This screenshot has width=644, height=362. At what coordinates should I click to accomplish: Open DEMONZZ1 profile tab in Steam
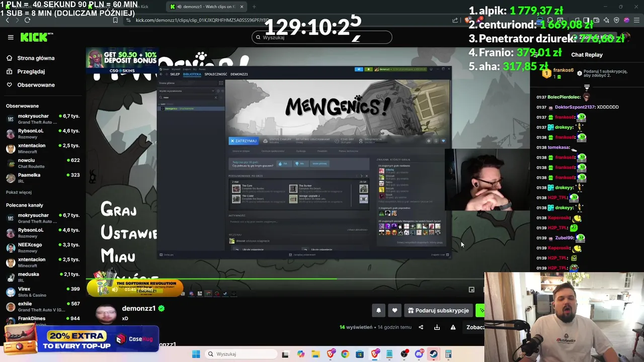coord(239,74)
